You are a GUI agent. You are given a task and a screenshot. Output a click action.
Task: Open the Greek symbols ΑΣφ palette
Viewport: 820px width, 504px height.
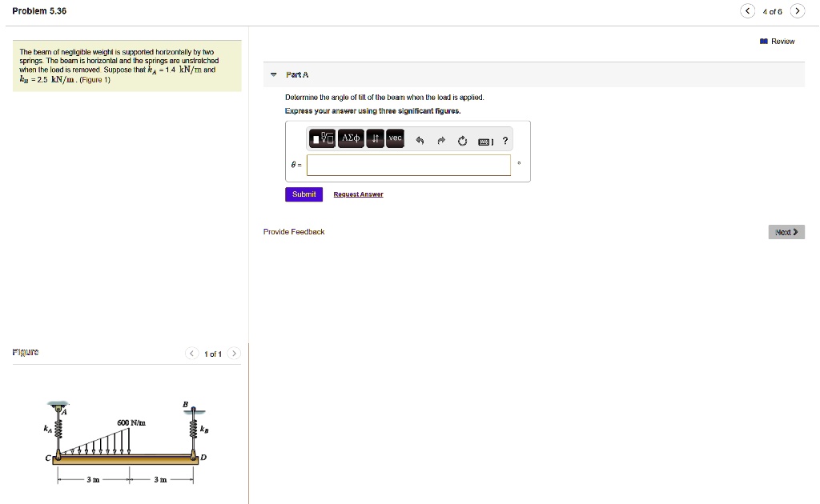[351, 139]
